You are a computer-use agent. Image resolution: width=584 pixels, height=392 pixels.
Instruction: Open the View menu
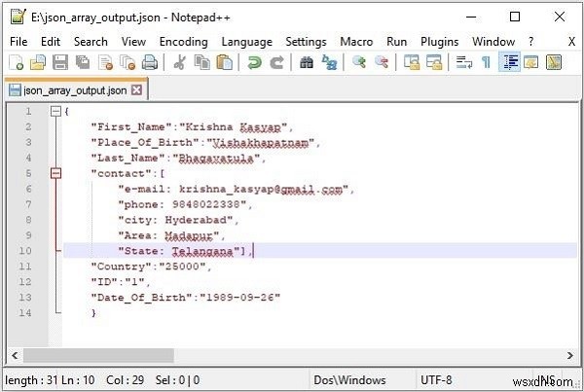coord(133,42)
